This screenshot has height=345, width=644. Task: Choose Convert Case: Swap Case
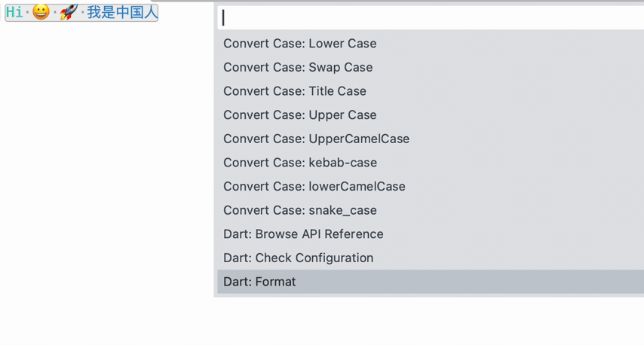431,67
